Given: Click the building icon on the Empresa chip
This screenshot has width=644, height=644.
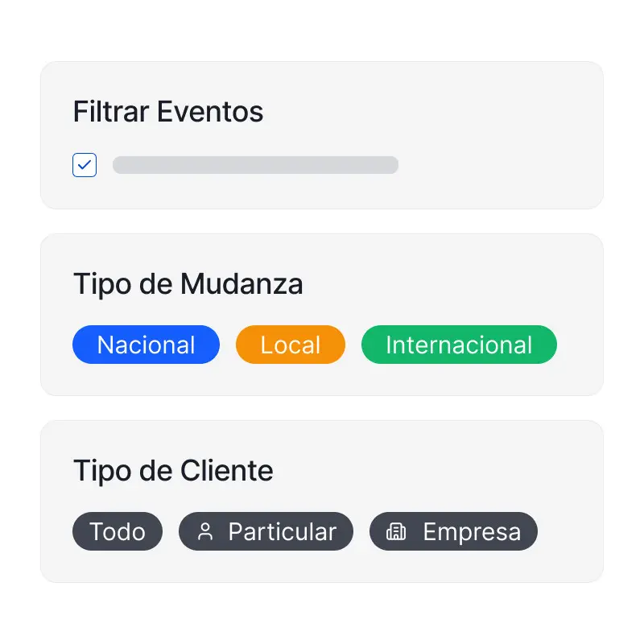Looking at the screenshot, I should point(396,530).
